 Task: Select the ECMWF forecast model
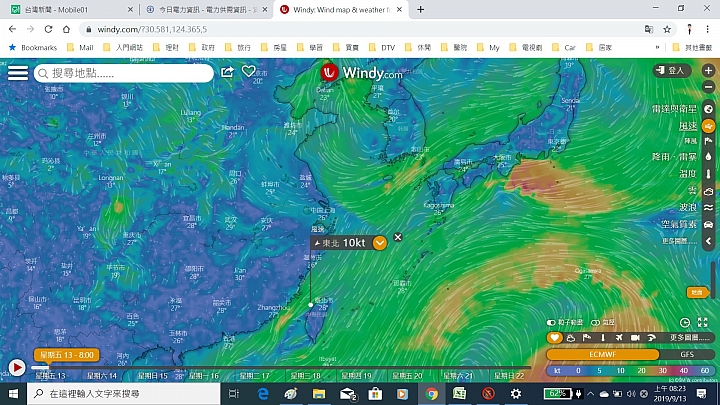[603, 354]
